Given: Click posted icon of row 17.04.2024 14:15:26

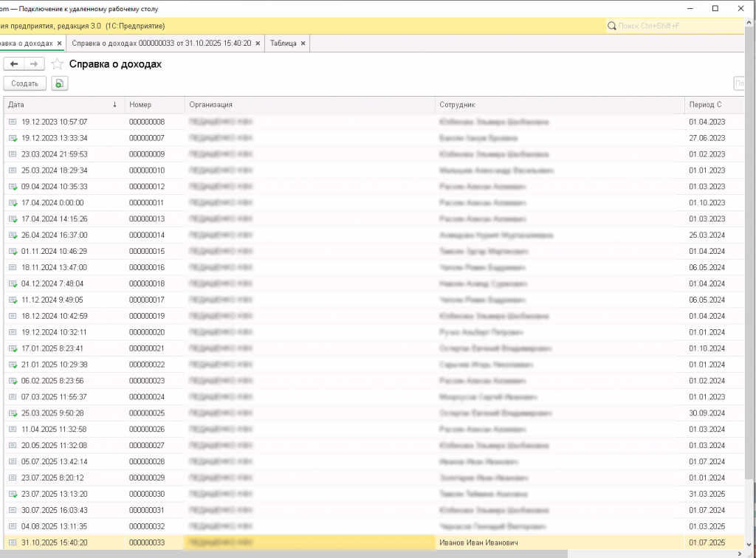Looking at the screenshot, I should click(13, 218).
